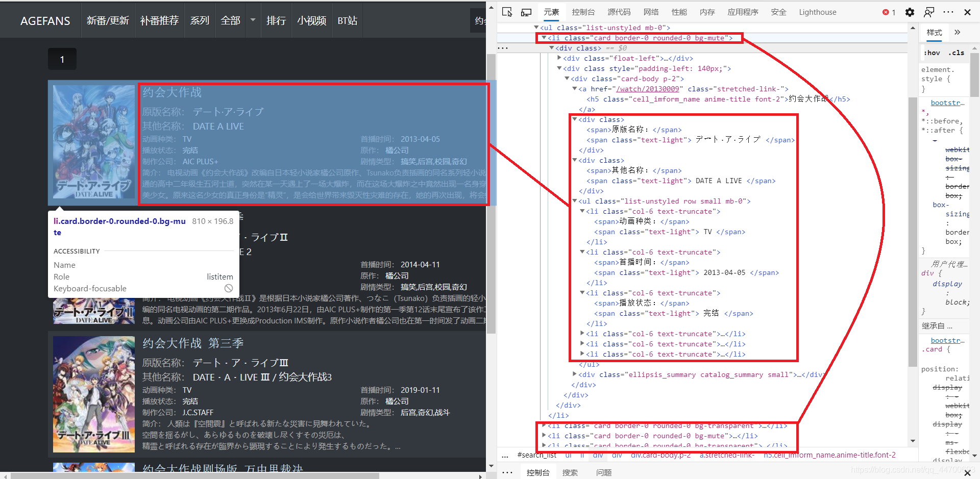Click the 约会大作战 first-season poster thumbnail
Image resolution: width=980 pixels, height=479 pixels.
(x=94, y=142)
